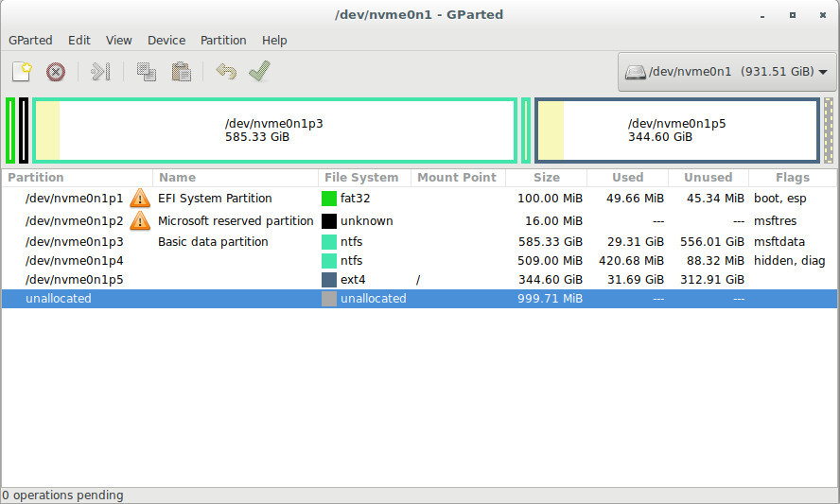Sort by the Unused column header
840x504 pixels.
709,177
